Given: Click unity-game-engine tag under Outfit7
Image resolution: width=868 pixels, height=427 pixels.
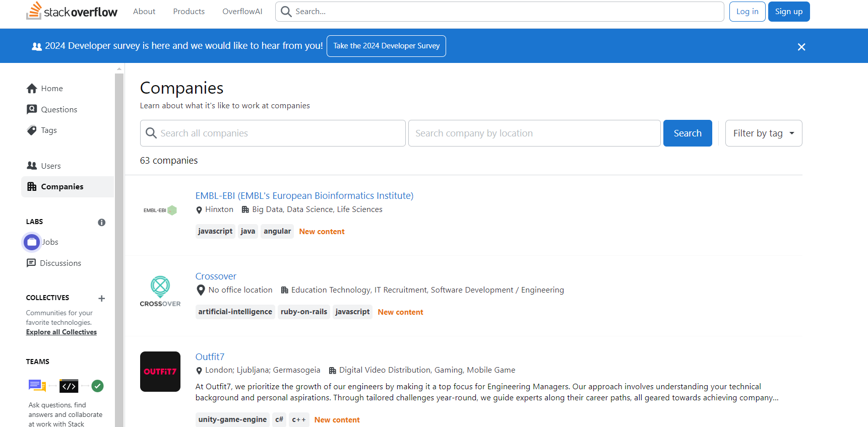Looking at the screenshot, I should pyautogui.click(x=232, y=419).
